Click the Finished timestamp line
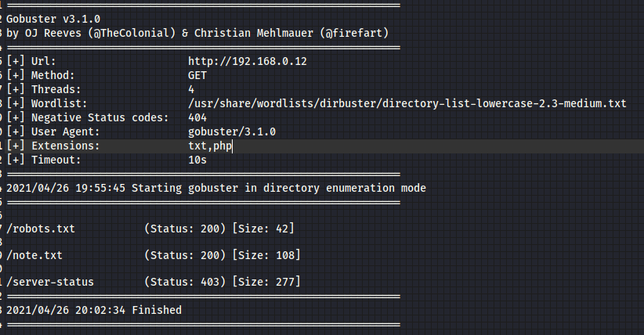The height and width of the screenshot is (335, 644). 94,310
